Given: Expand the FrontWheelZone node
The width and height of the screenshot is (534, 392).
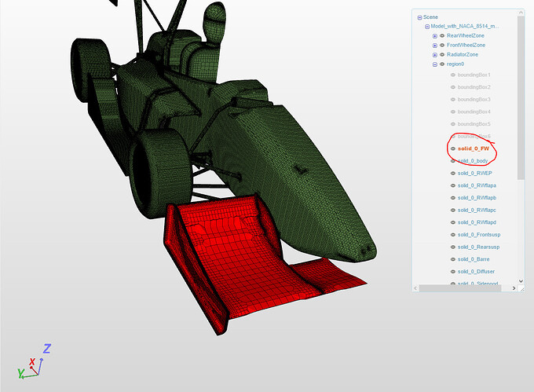Looking at the screenshot, I should [x=435, y=46].
